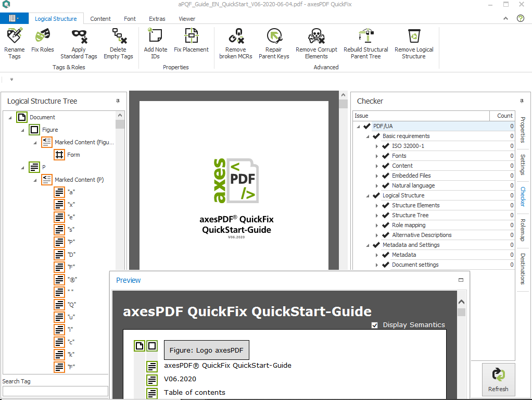Select the "Q" content item in tree

tap(66, 305)
